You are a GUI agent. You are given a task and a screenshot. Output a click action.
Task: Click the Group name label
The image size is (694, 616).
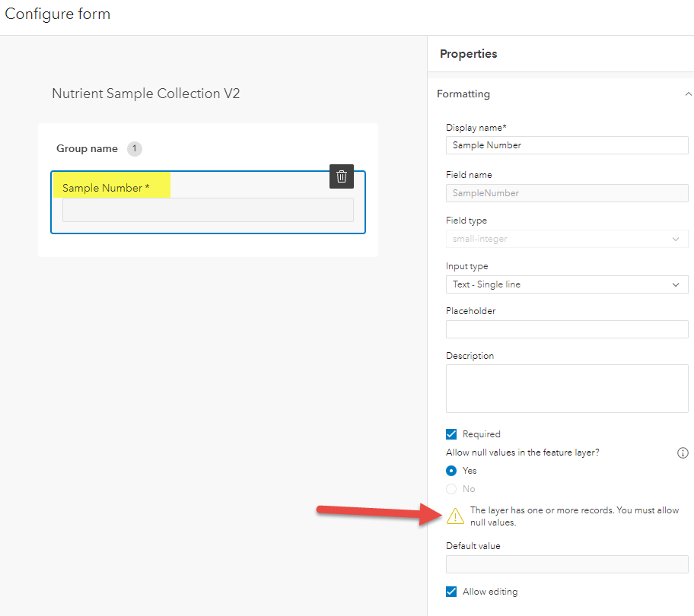point(87,149)
